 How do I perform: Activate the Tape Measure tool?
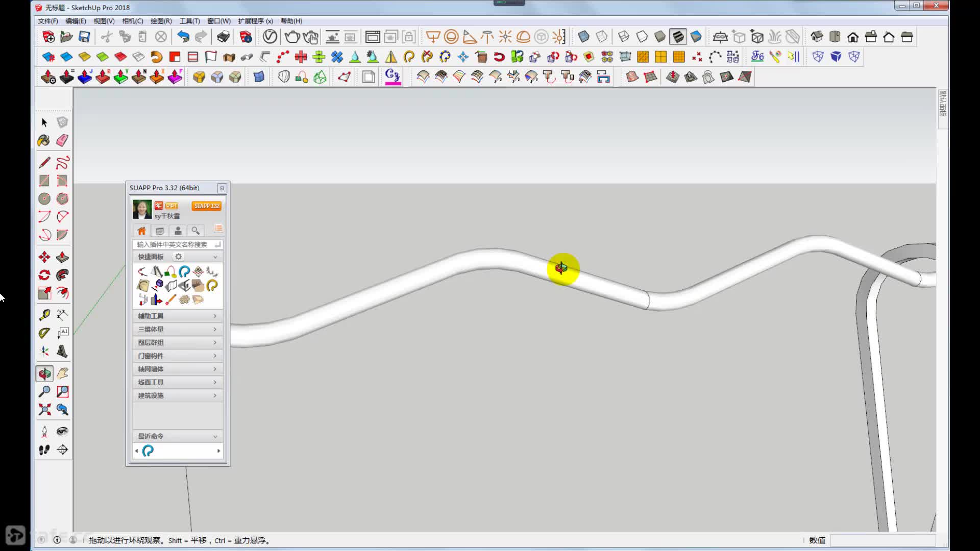[x=44, y=315]
